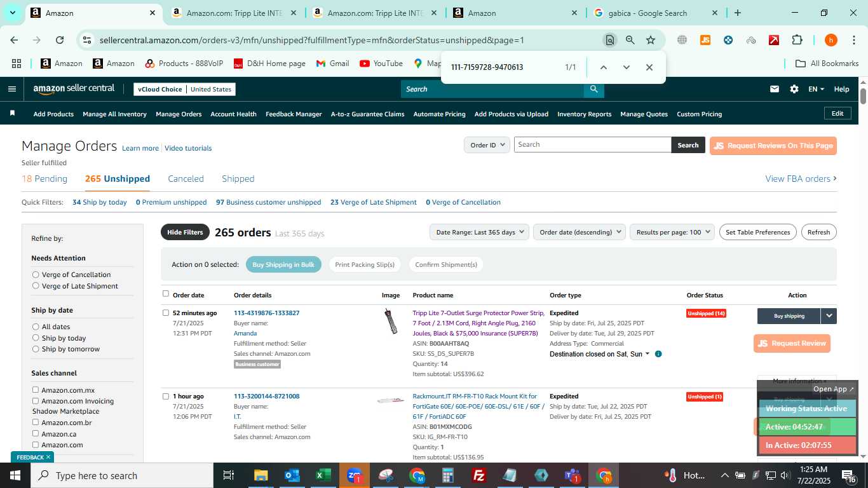Open the browser zoom magnifier icon
The width and height of the screenshot is (868, 488).
point(630,40)
